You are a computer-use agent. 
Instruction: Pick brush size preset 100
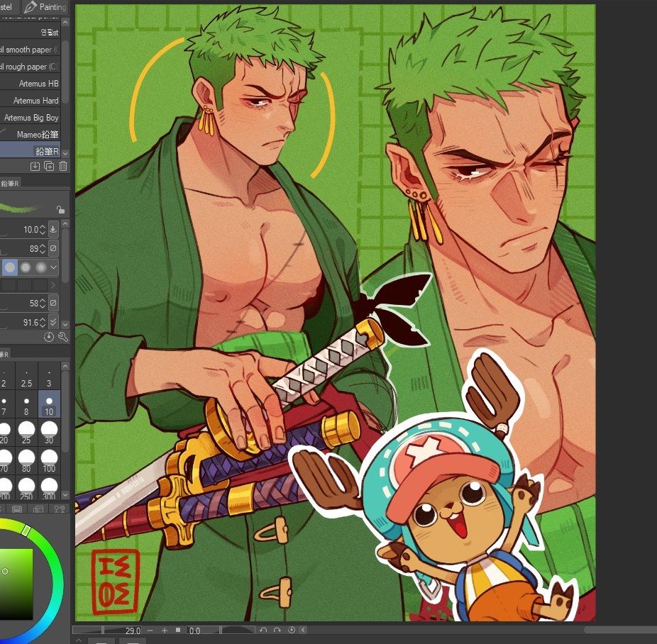coord(49,460)
